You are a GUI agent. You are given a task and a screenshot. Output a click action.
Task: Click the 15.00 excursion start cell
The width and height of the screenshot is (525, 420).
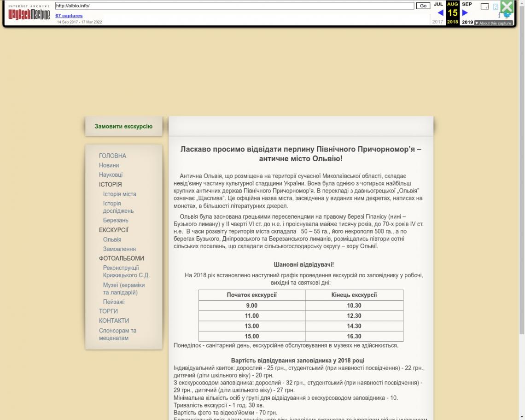click(x=252, y=336)
